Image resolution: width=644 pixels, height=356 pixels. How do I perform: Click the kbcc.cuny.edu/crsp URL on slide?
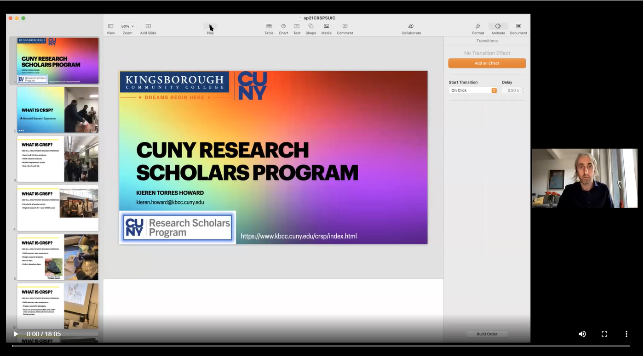tap(299, 236)
